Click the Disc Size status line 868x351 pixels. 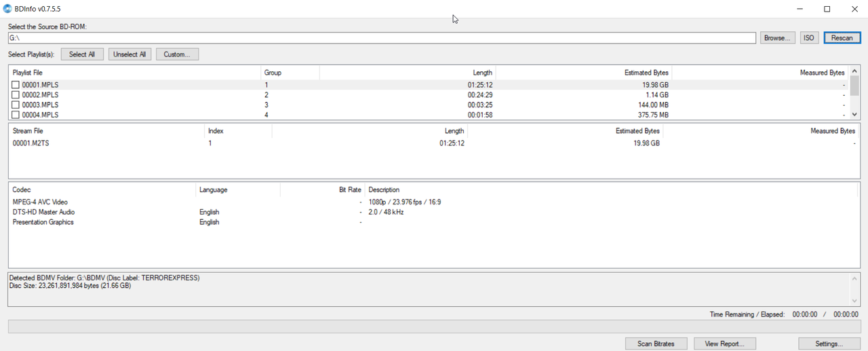70,286
